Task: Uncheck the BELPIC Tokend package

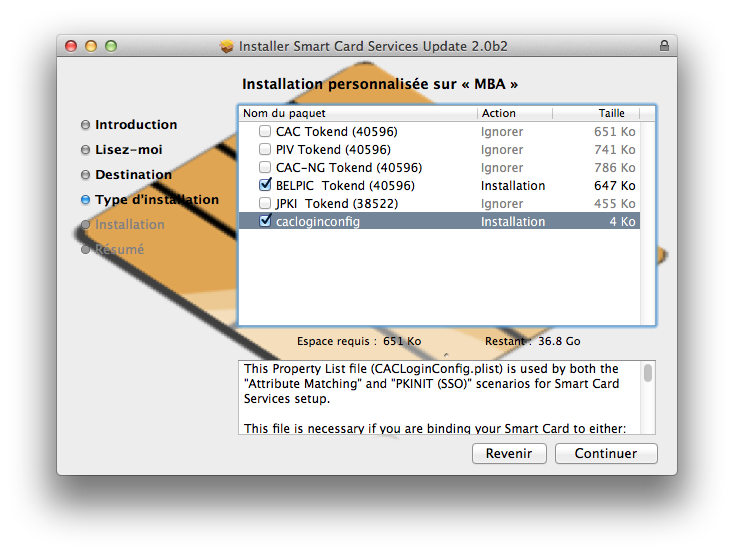Action: [265, 186]
